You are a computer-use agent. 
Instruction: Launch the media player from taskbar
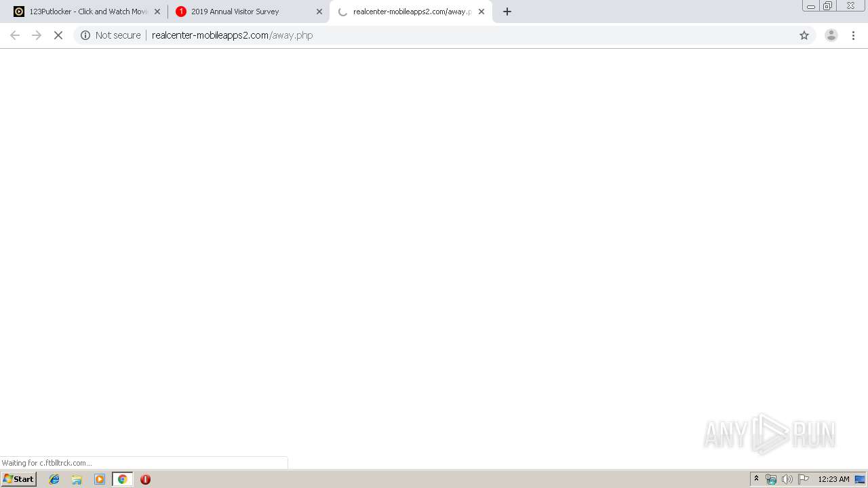click(x=100, y=479)
